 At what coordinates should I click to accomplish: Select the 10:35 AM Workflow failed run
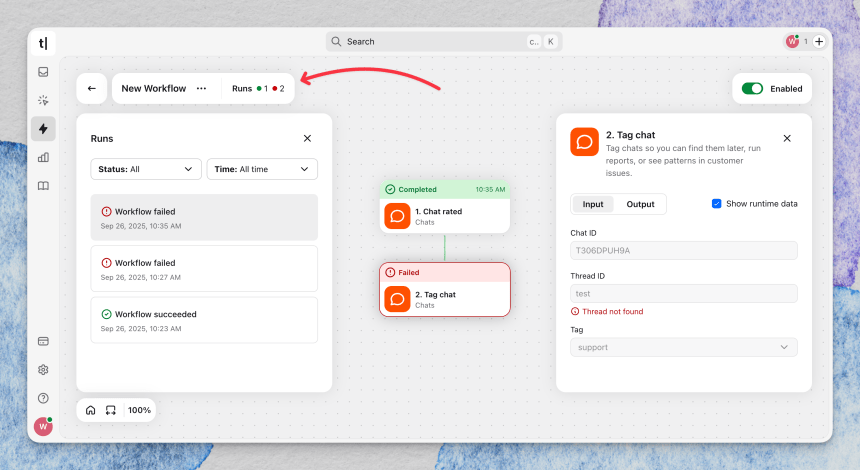(204, 217)
